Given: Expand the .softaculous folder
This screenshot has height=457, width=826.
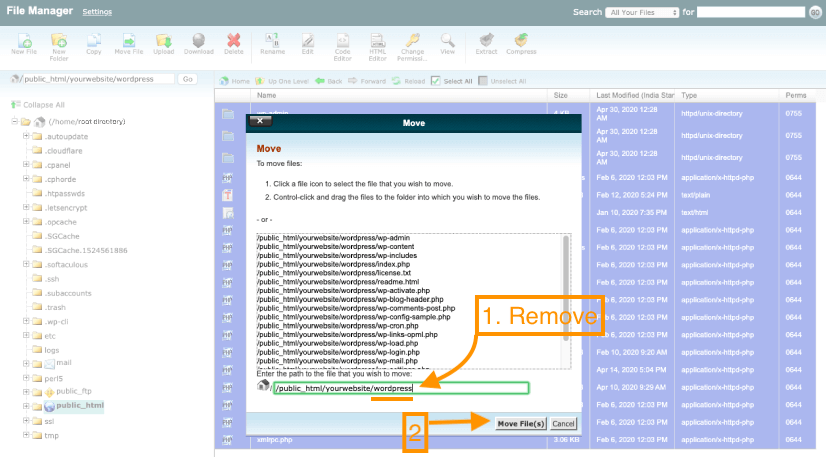Looking at the screenshot, I should pyautogui.click(x=26, y=264).
